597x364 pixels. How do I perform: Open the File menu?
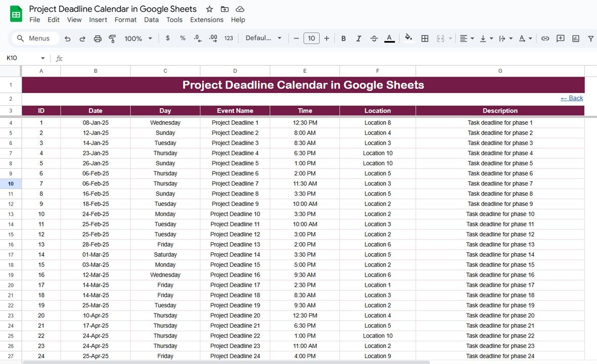[x=34, y=20]
